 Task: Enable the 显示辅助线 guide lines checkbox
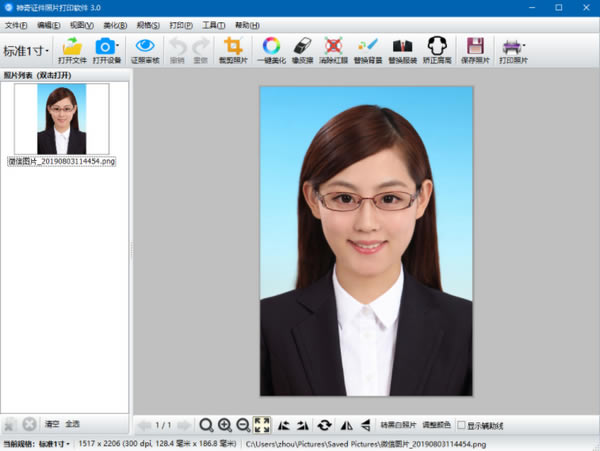462,425
